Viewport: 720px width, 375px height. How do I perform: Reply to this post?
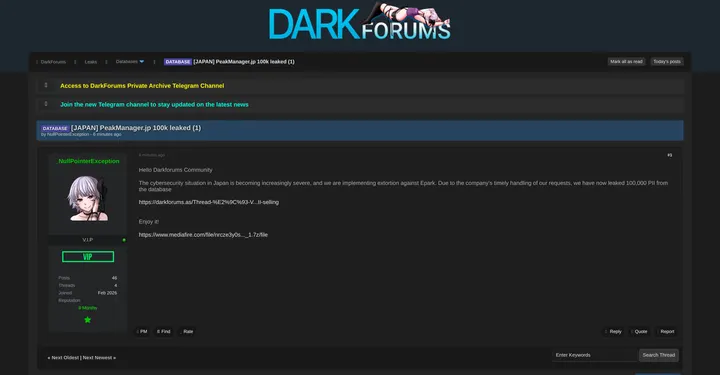[x=613, y=331]
